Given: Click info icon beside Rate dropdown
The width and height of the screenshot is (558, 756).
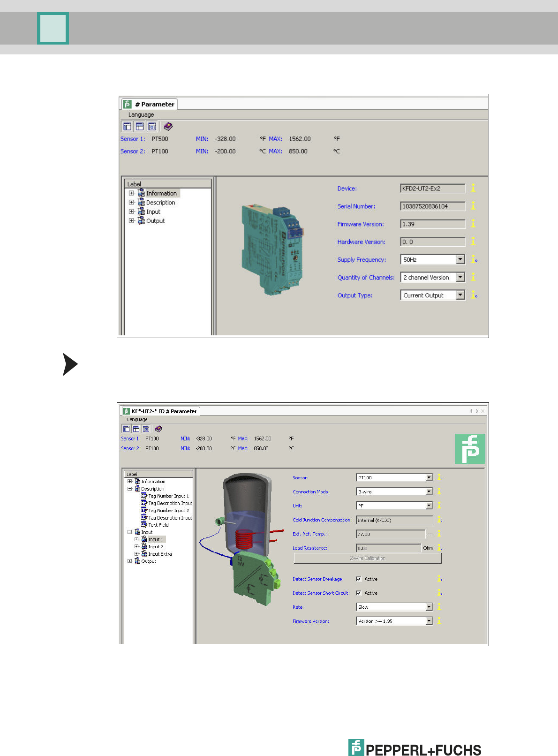Looking at the screenshot, I should pyautogui.click(x=439, y=607).
